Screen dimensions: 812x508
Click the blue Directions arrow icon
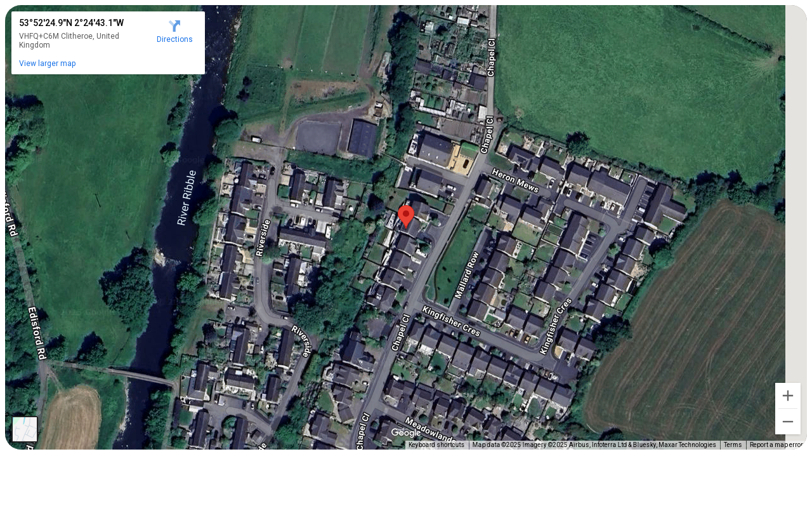pyautogui.click(x=174, y=26)
